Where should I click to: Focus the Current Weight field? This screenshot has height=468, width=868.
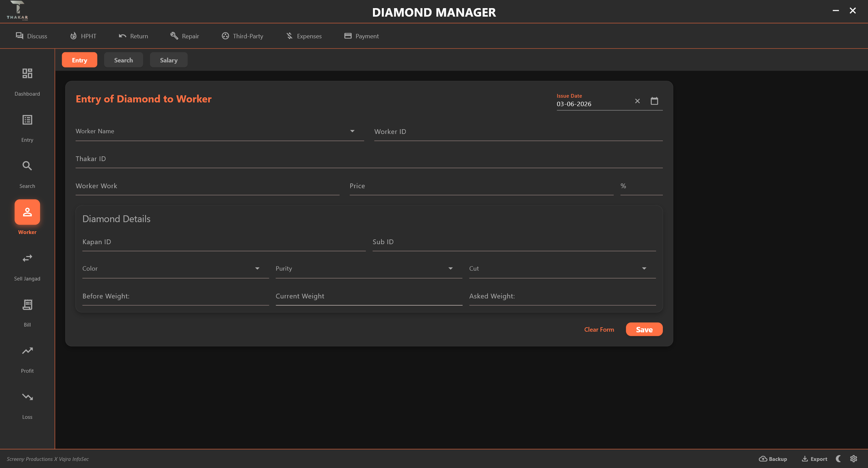[x=369, y=296]
